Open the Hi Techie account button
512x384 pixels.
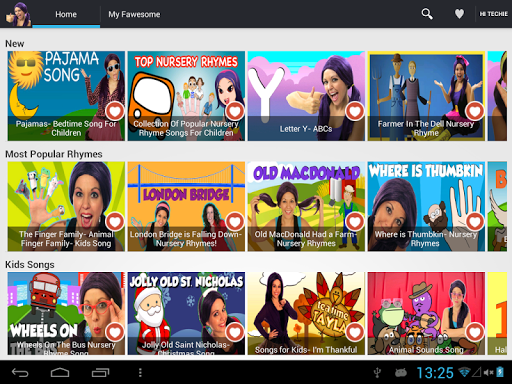[x=493, y=14]
